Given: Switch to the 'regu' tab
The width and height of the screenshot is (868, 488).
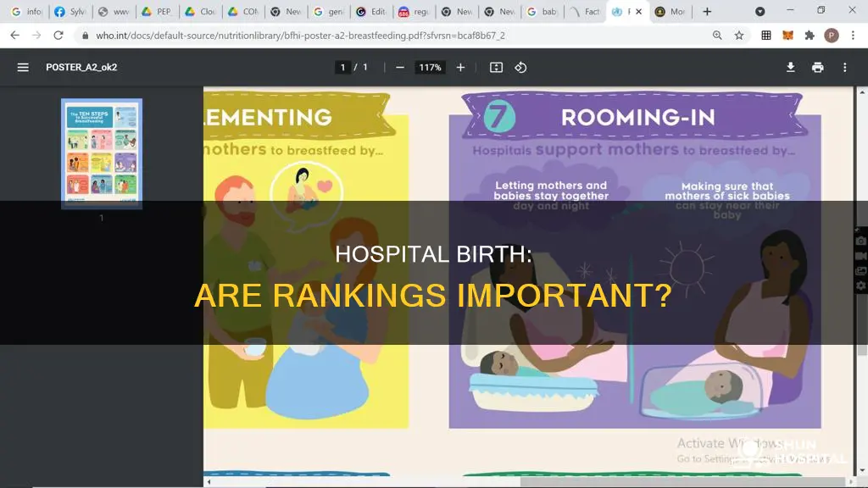Looking at the screenshot, I should 414,12.
